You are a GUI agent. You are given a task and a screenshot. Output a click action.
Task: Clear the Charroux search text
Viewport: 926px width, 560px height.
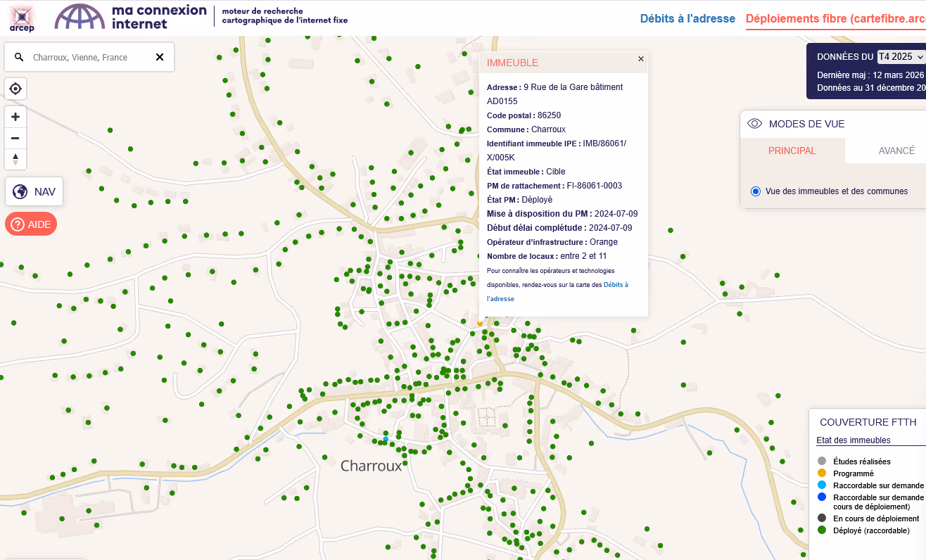[x=160, y=58]
